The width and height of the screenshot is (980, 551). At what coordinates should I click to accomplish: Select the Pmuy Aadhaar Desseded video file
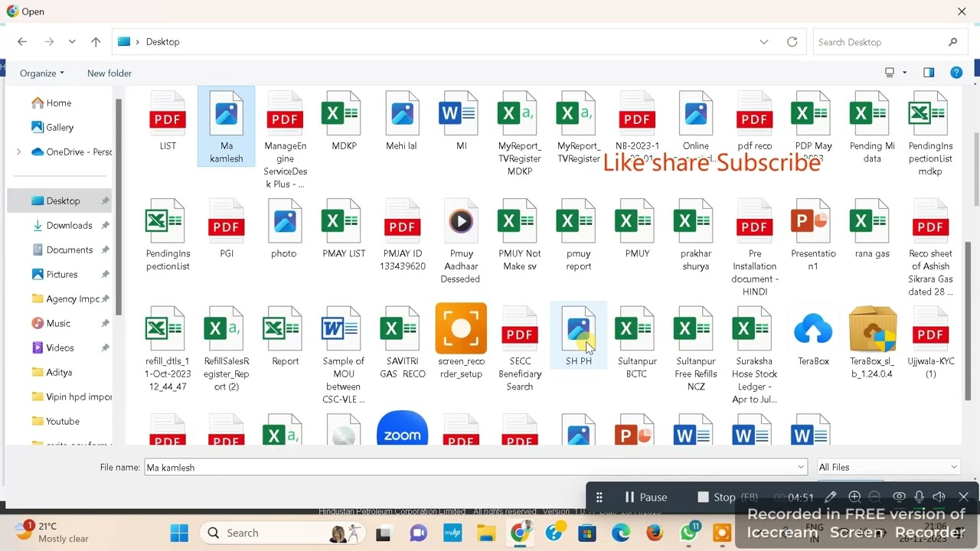tap(460, 241)
